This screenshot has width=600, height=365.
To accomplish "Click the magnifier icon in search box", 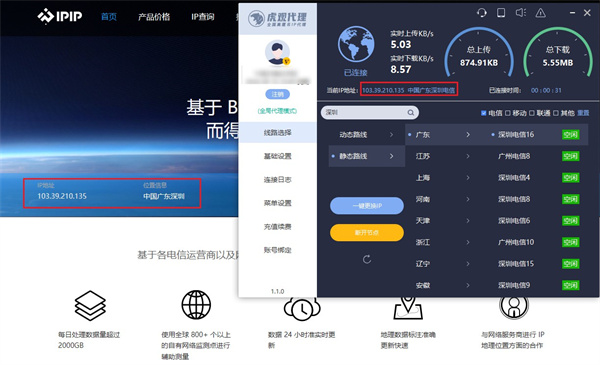I will click(411, 112).
